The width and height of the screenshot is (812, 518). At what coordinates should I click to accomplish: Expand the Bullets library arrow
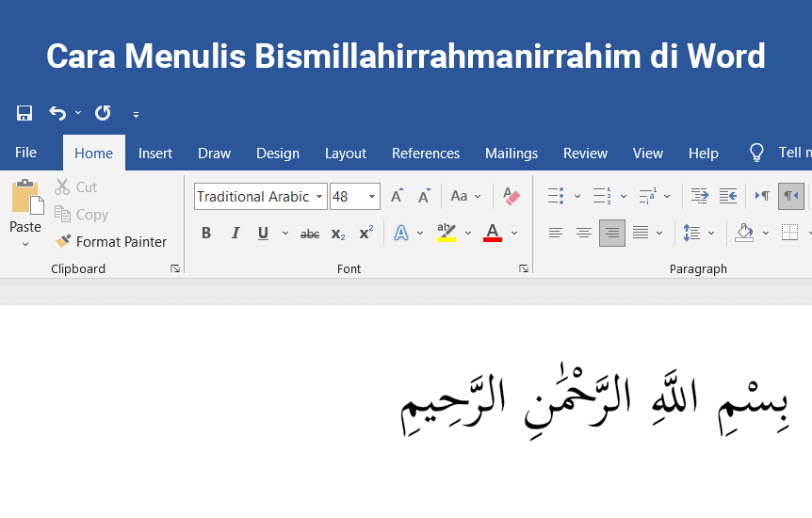577,196
